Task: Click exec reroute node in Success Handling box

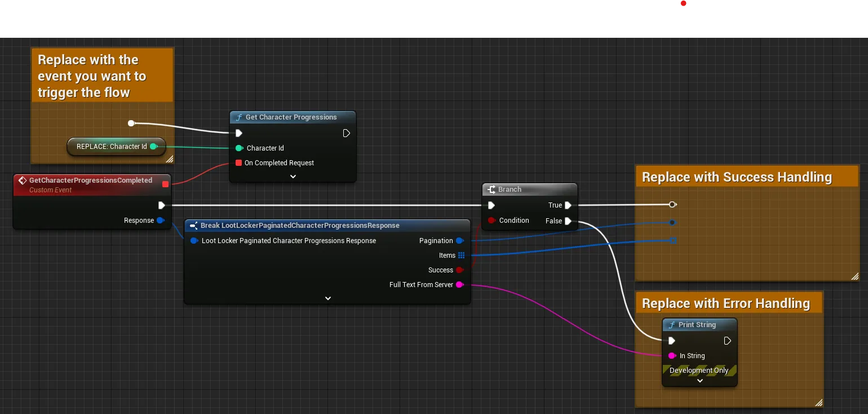Action: 672,204
